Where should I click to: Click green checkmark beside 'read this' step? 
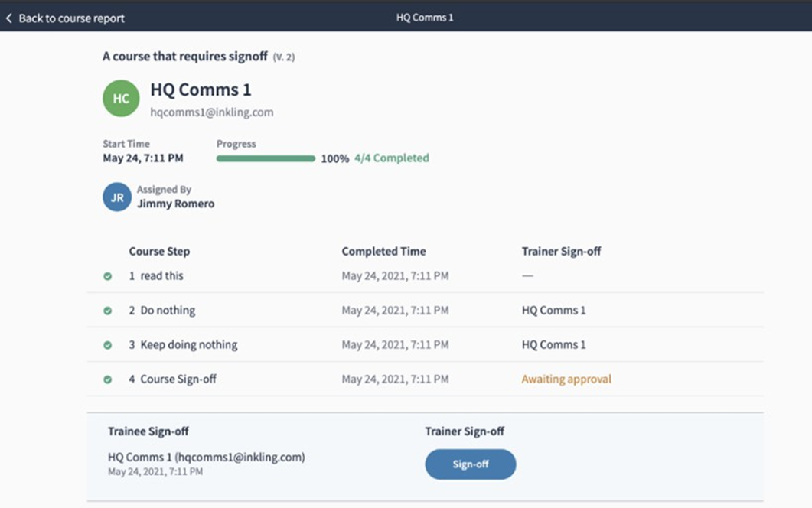click(108, 276)
